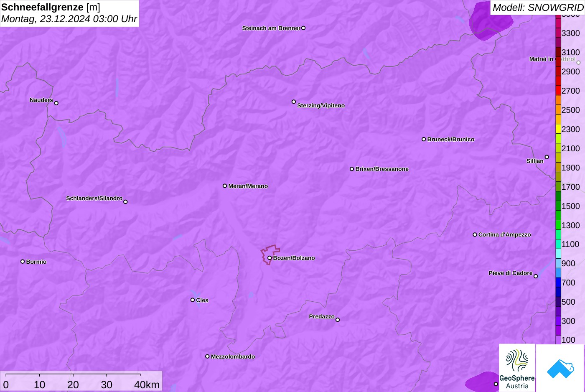Select the Brixen/Bressanone marker dot
The height and width of the screenshot is (392, 585).
(352, 169)
